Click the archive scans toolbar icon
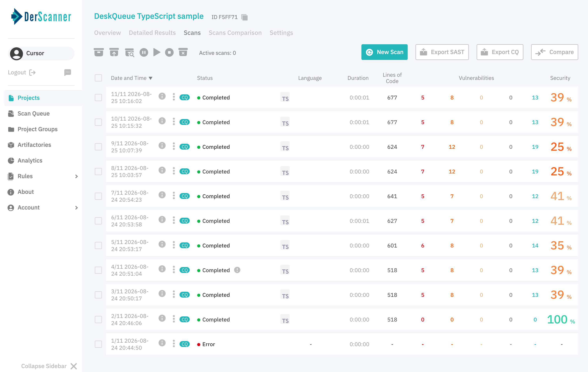 tap(99, 52)
